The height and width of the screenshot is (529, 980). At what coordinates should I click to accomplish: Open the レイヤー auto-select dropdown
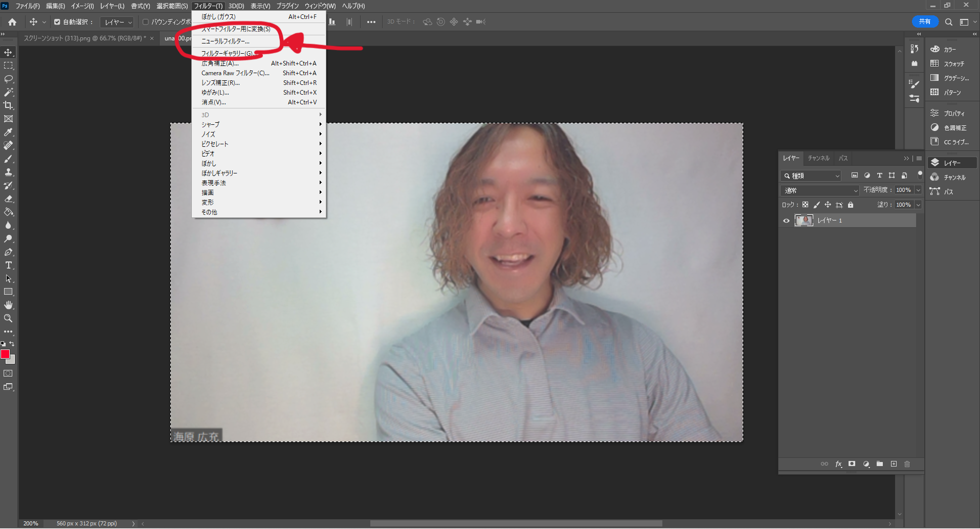[117, 22]
